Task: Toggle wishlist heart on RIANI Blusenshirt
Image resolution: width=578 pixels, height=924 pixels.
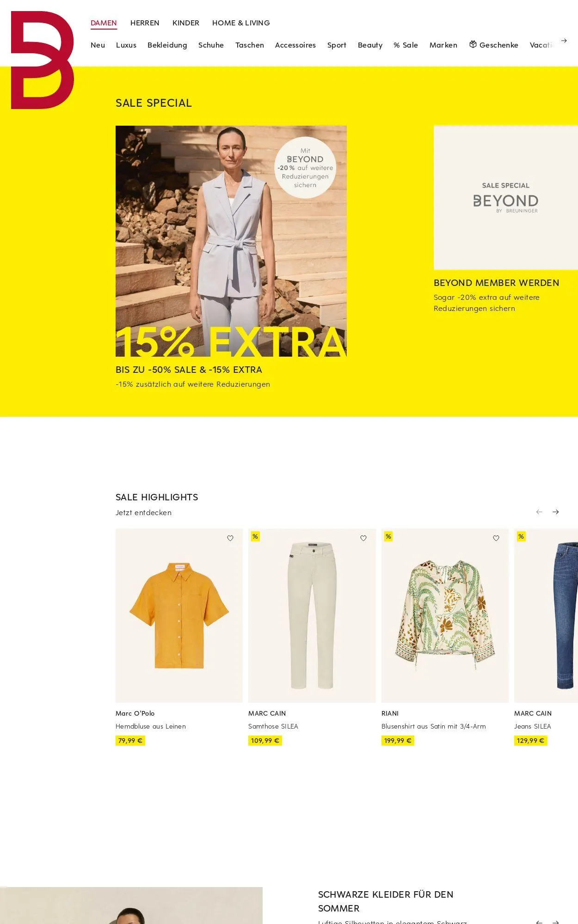Action: [496, 538]
